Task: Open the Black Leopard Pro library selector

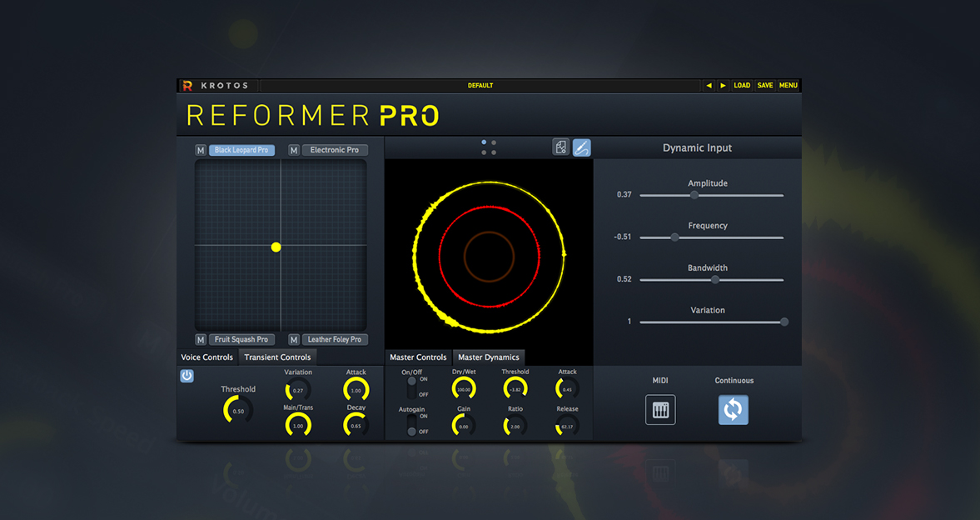Action: coord(241,150)
